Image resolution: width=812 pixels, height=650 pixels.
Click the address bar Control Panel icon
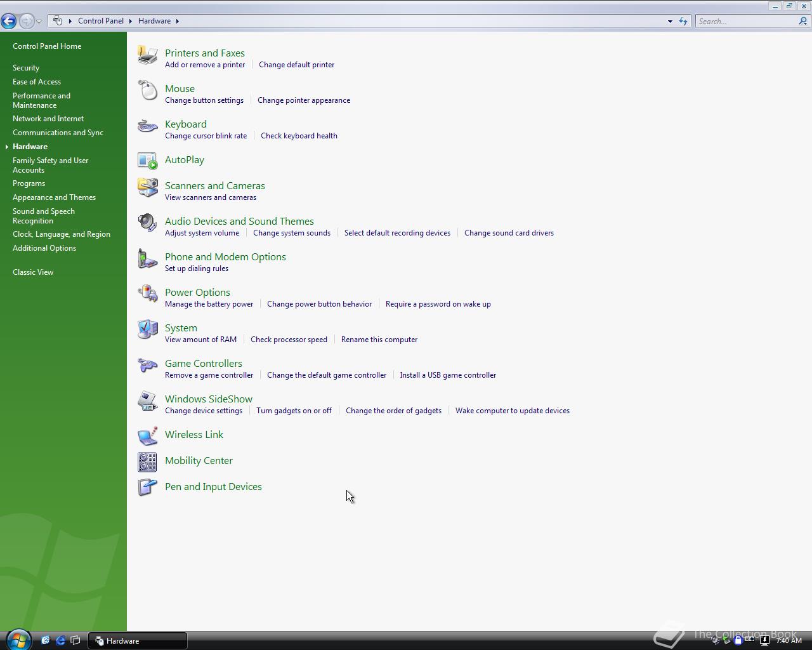tap(58, 21)
